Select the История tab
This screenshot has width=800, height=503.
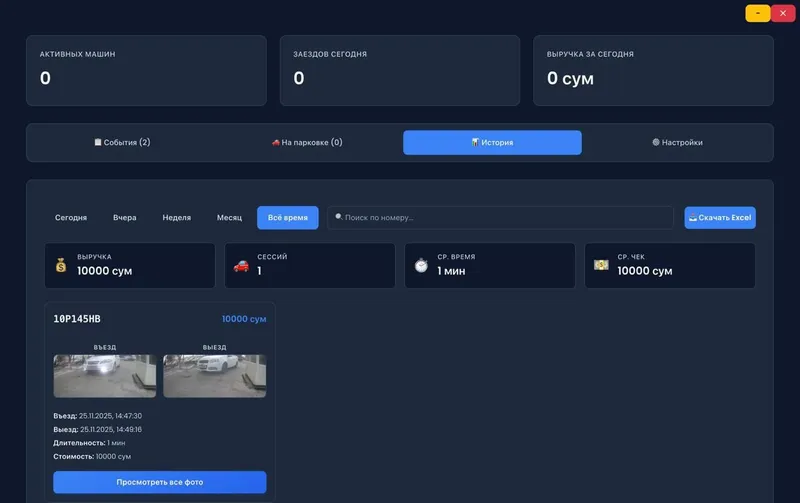point(492,142)
